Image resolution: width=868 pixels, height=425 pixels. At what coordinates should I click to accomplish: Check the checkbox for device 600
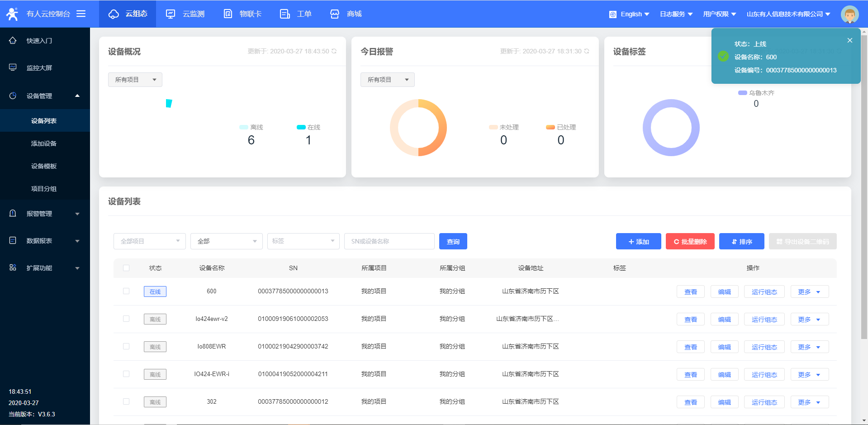(x=126, y=291)
